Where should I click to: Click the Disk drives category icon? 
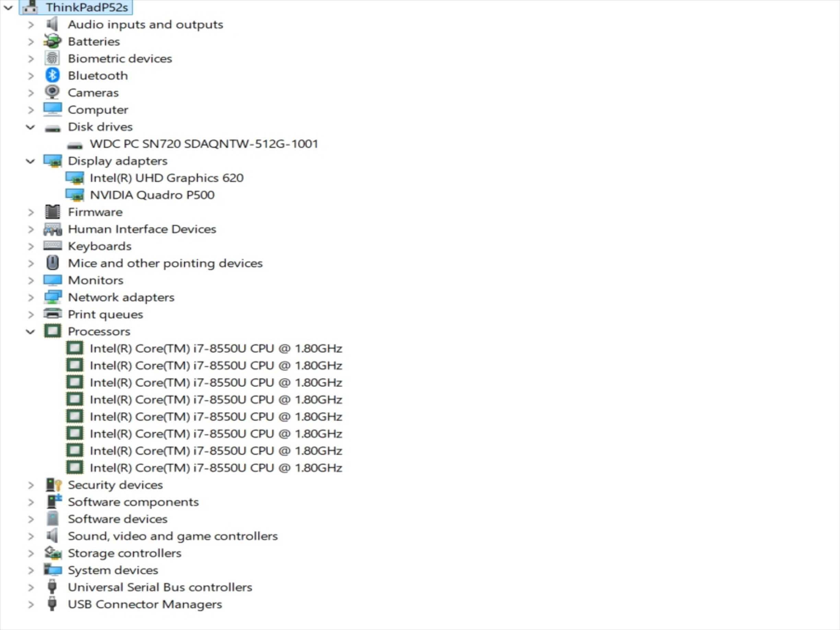pos(52,128)
